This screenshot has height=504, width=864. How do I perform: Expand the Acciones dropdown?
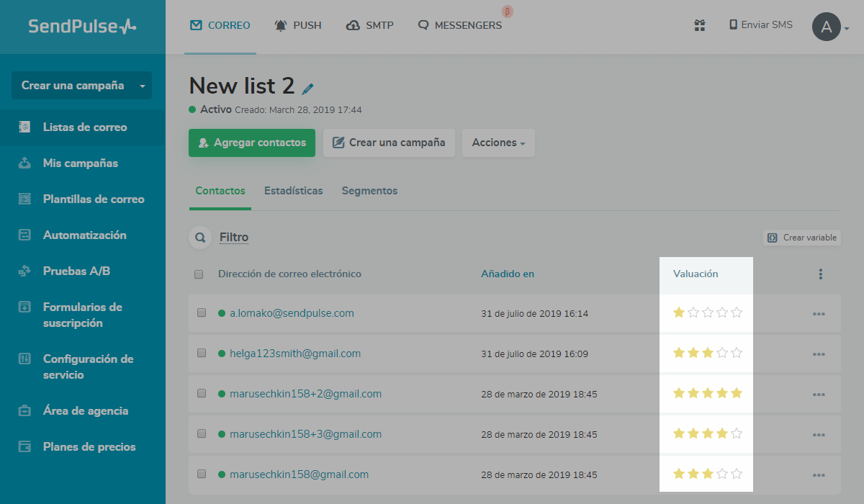point(498,143)
